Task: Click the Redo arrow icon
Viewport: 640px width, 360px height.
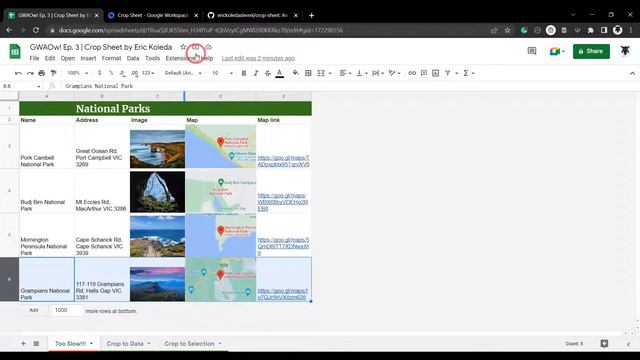Action: pyautogui.click(x=30, y=73)
